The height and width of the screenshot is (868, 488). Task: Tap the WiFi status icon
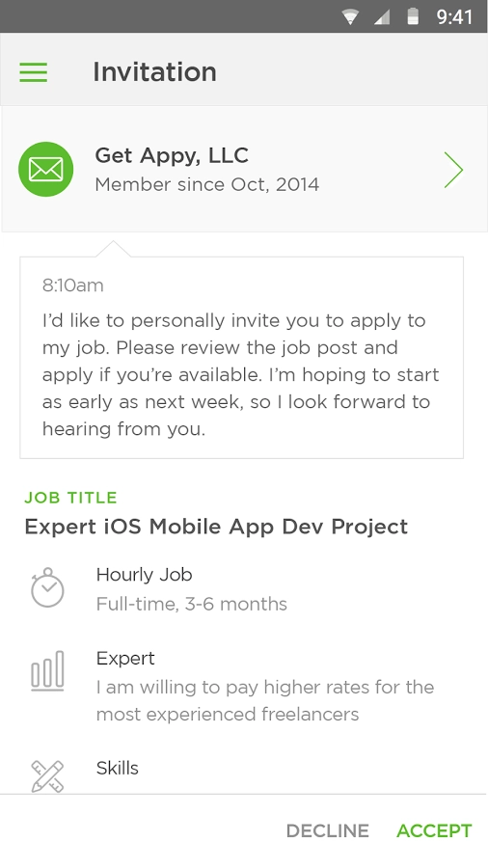click(x=350, y=16)
